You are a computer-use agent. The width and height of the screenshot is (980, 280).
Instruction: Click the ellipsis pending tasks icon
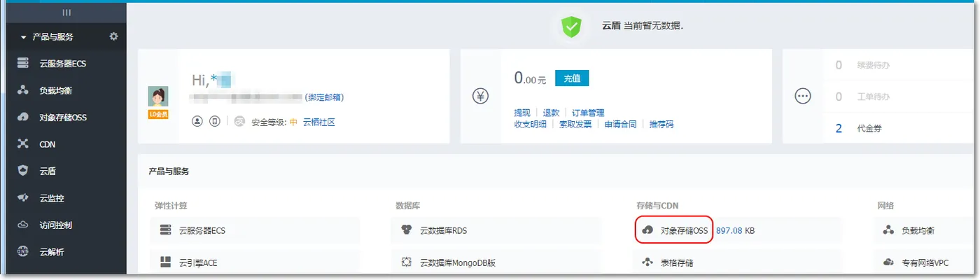point(803,97)
